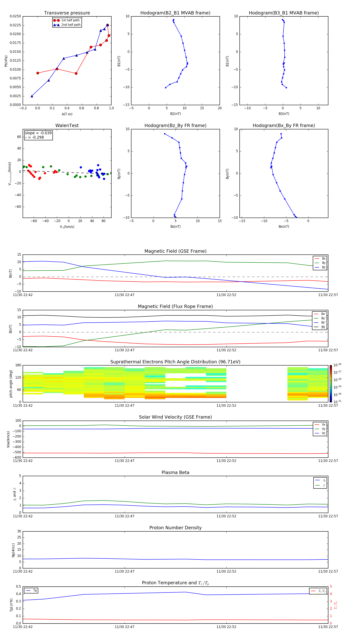The image size is (351, 644).
Task: Click the lowest blue triangle in pressure plot
Action: 32,96
